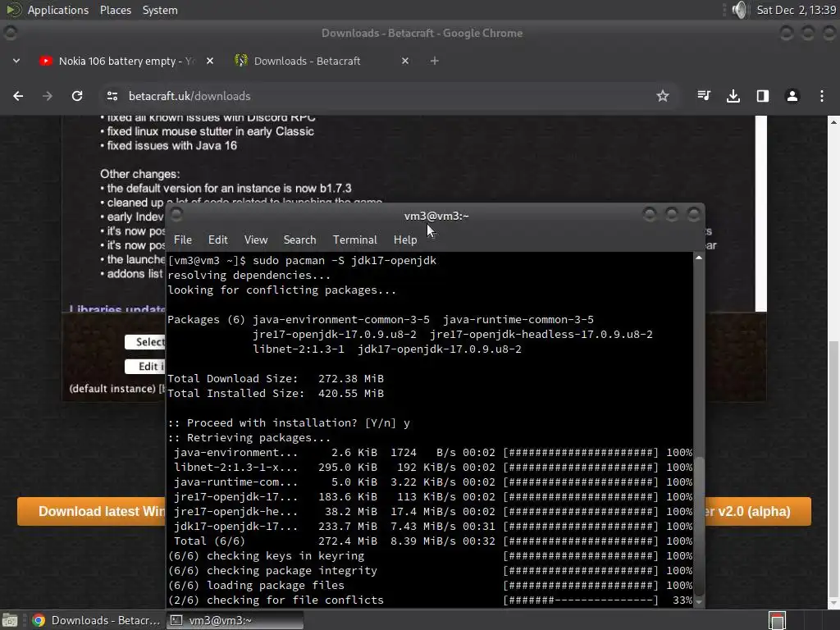Viewport: 840px width, 630px height.
Task: Open the Places menu
Action: click(115, 10)
